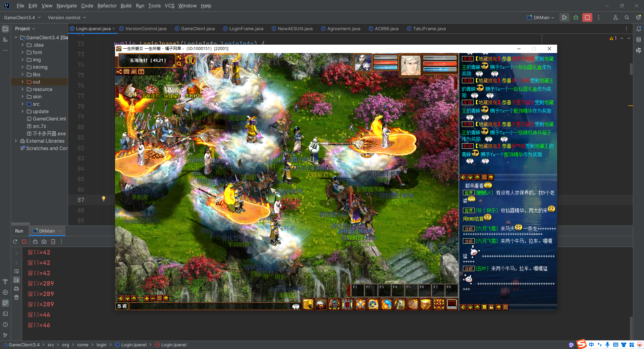The image size is (644, 349).
Task: Open the IDE Notifications bell
Action: [639, 29]
